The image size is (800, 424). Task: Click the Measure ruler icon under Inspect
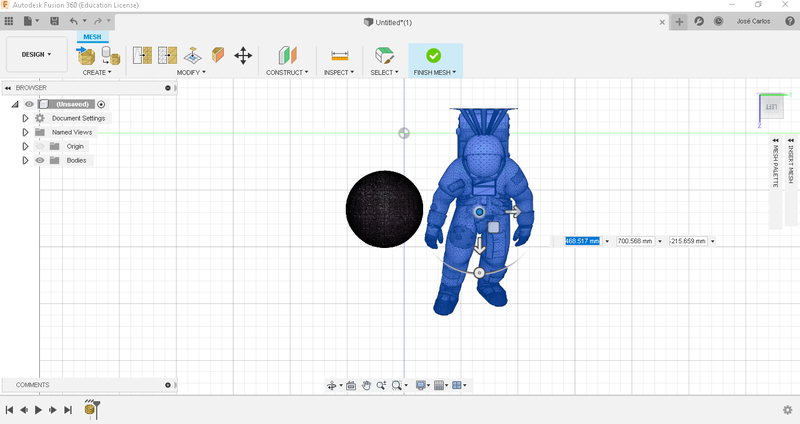(x=339, y=56)
